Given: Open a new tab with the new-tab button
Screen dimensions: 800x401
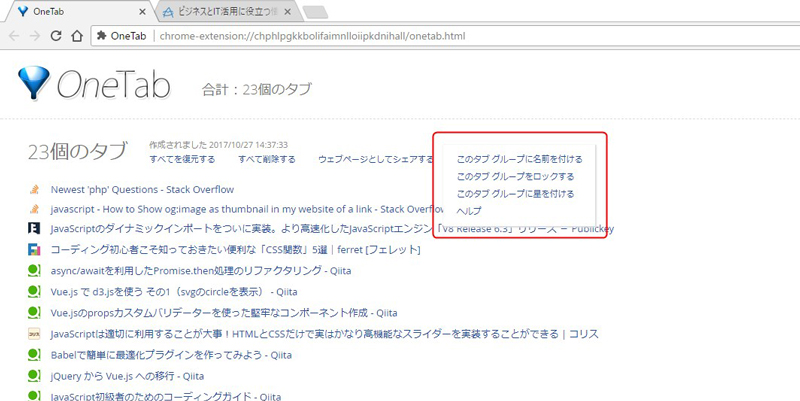Looking at the screenshot, I should coord(315,12).
